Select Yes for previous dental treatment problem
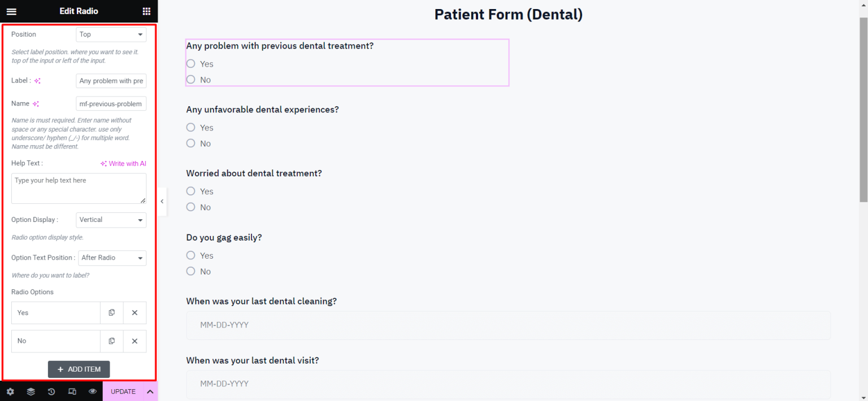Screen dimensions: 868x401 point(191,64)
